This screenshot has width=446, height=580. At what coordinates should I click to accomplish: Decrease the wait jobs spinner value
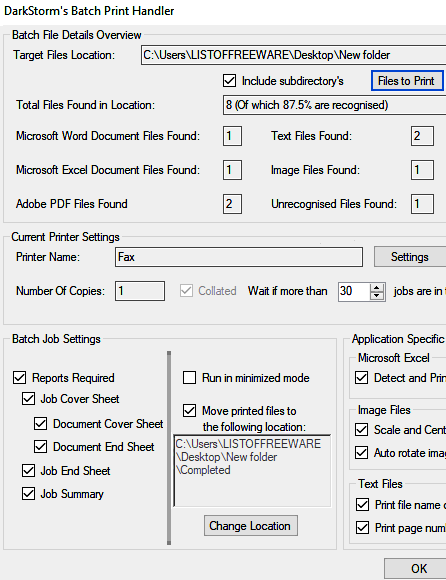click(x=376, y=295)
